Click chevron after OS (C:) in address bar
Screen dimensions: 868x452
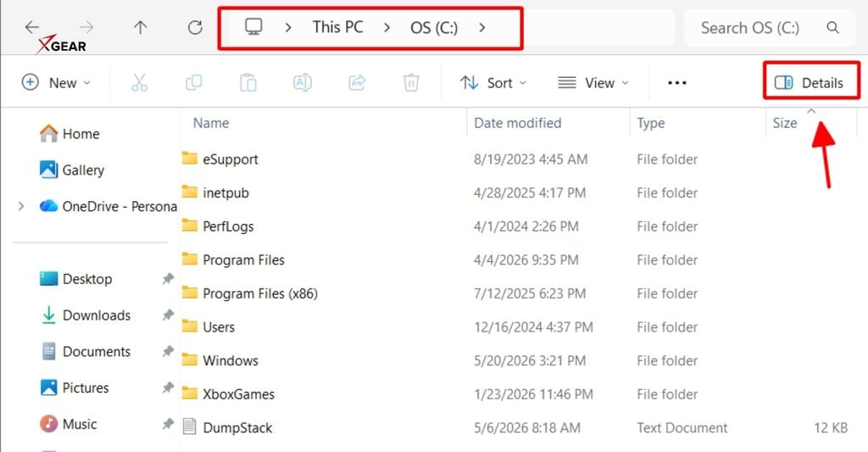coord(482,27)
